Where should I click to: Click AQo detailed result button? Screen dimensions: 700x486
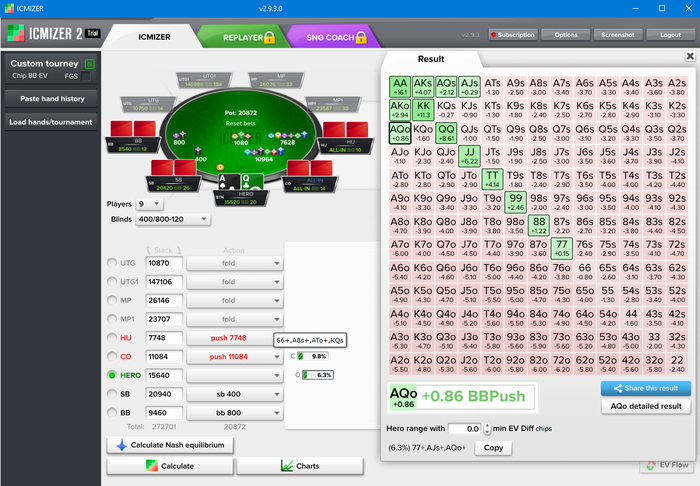646,406
